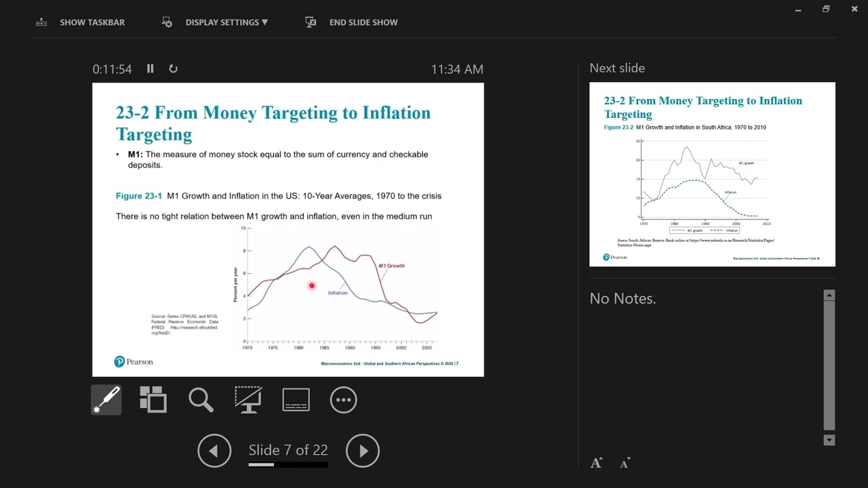Screen dimensions: 868x488
Task: Click the End Slide Show icon
Action: (x=311, y=22)
